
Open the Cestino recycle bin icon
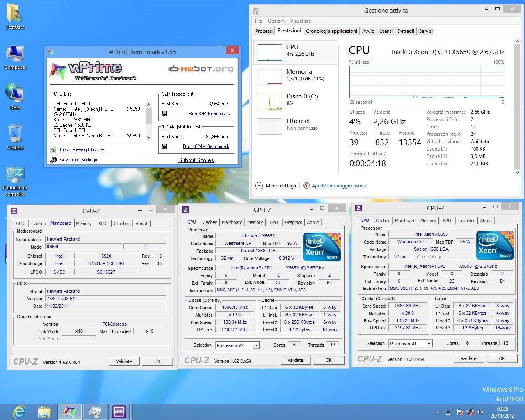(15, 137)
